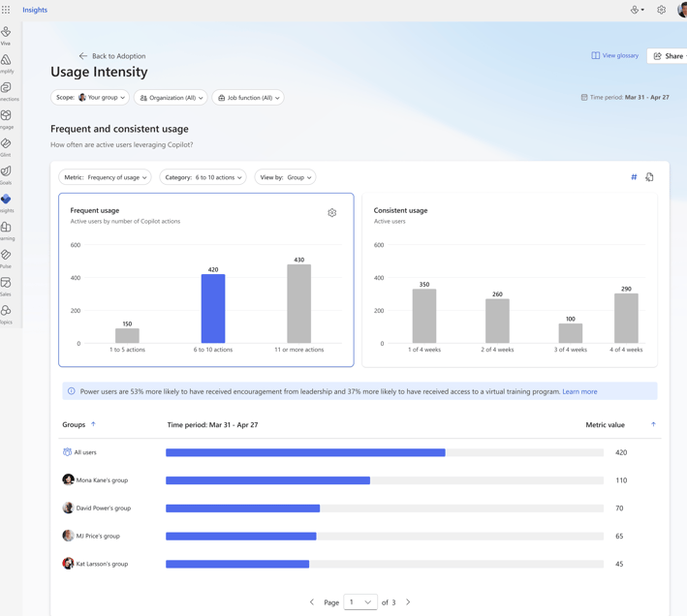Open the user profile avatar
The height and width of the screenshot is (616, 687).
tap(682, 10)
